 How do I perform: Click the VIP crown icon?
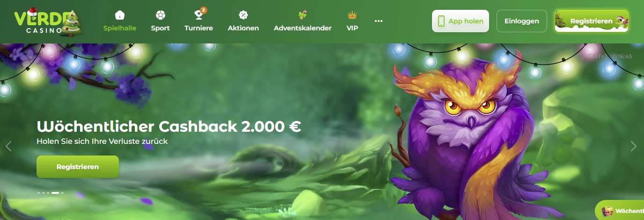(352, 15)
